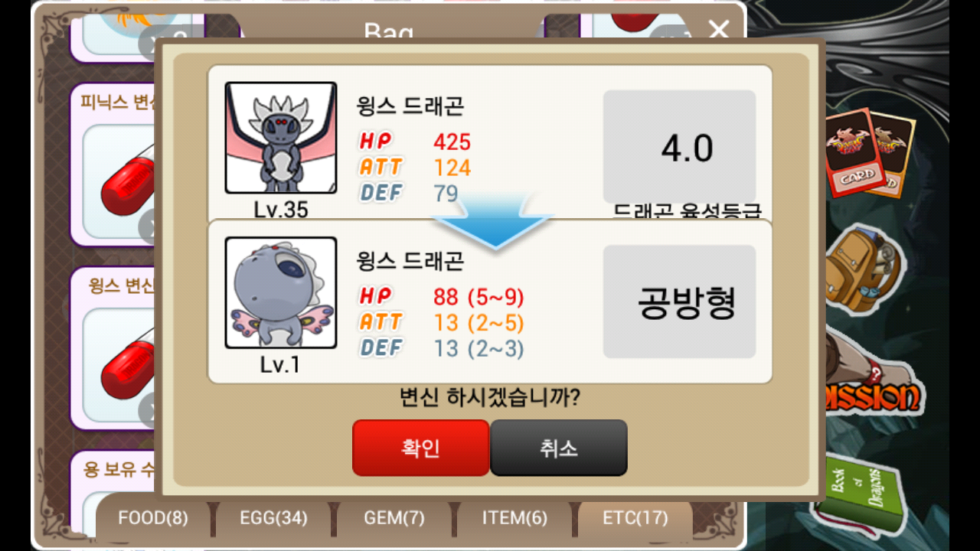Viewport: 980px width, 551px height.
Task: Confirm transformation with the red 확인 button
Action: 420,448
